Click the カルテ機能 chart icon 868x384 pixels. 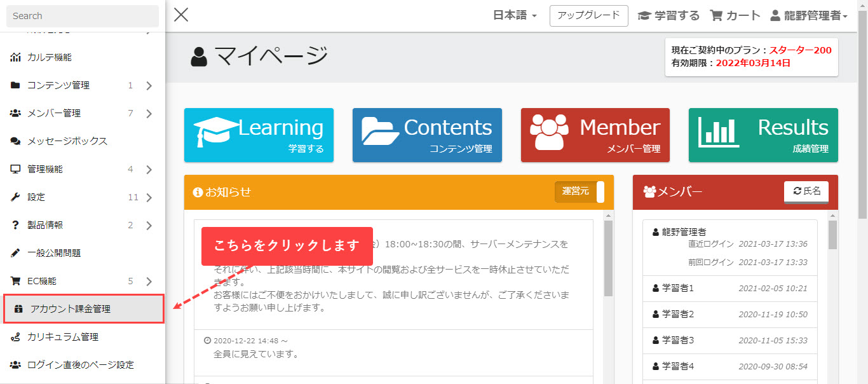(x=15, y=57)
